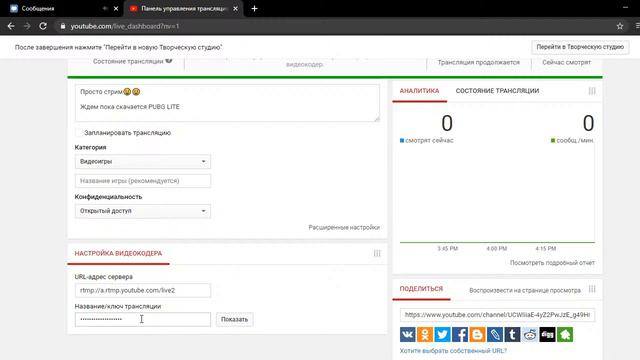640x360 pixels.
Task: Share stream on Blogger
Action: (477, 334)
